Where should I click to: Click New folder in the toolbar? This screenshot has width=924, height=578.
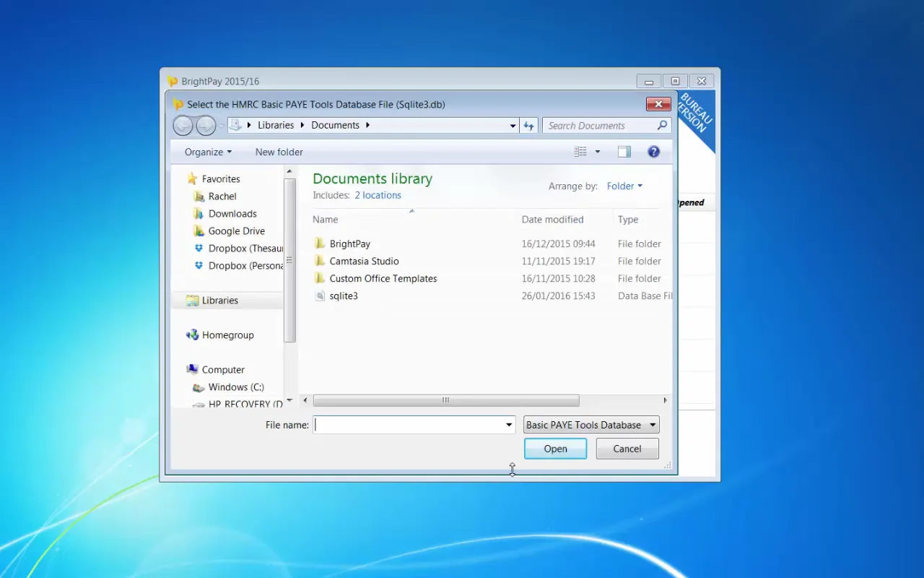coord(279,152)
